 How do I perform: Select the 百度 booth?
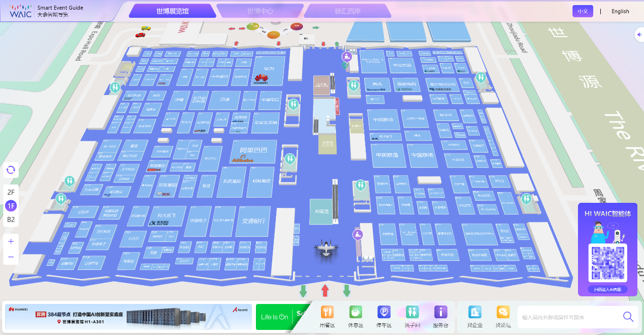pyautogui.click(x=224, y=100)
